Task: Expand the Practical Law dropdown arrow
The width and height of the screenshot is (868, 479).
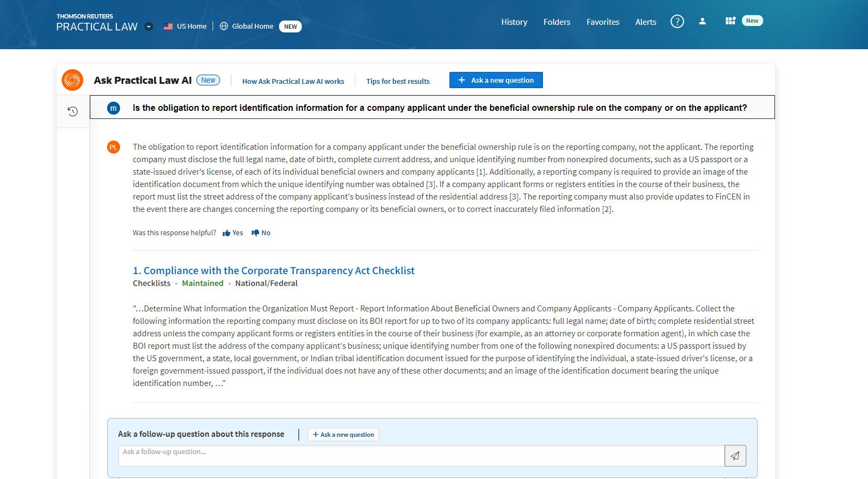Action: click(x=149, y=26)
